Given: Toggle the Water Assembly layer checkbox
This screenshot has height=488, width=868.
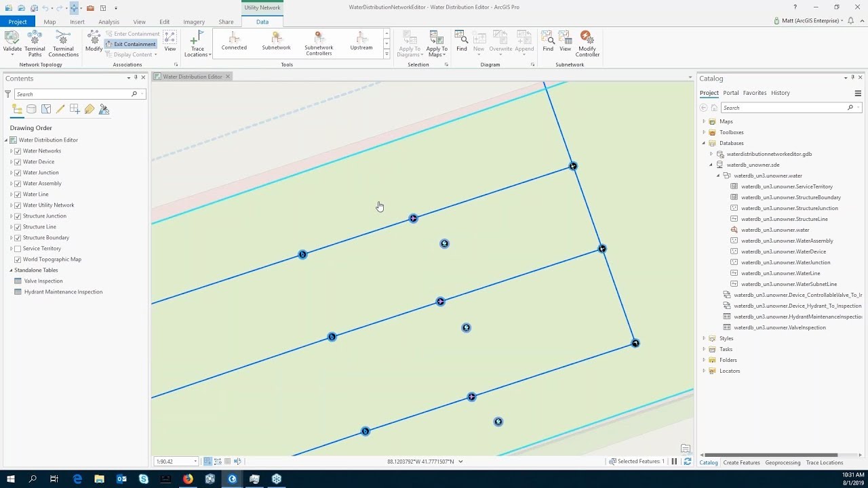Looking at the screenshot, I should tap(18, 184).
